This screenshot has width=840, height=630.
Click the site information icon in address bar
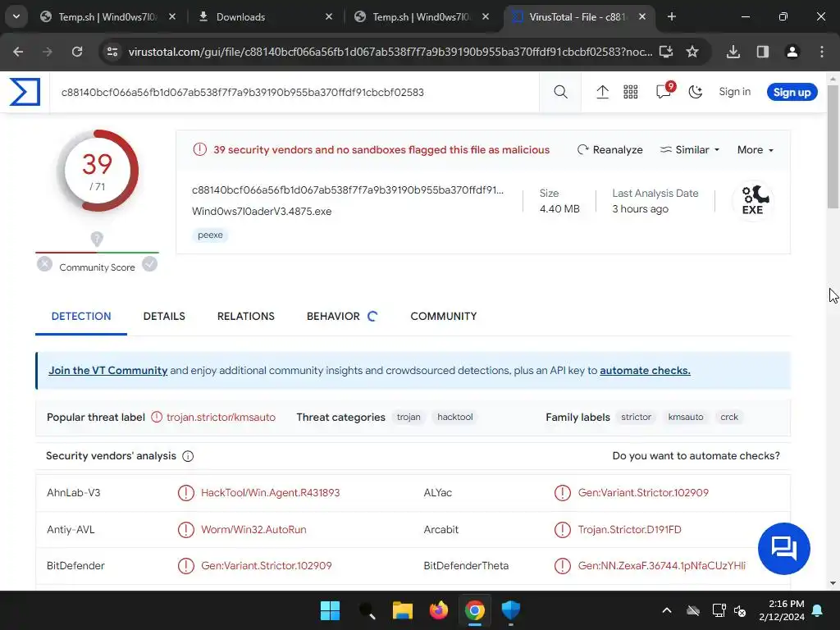(112, 52)
